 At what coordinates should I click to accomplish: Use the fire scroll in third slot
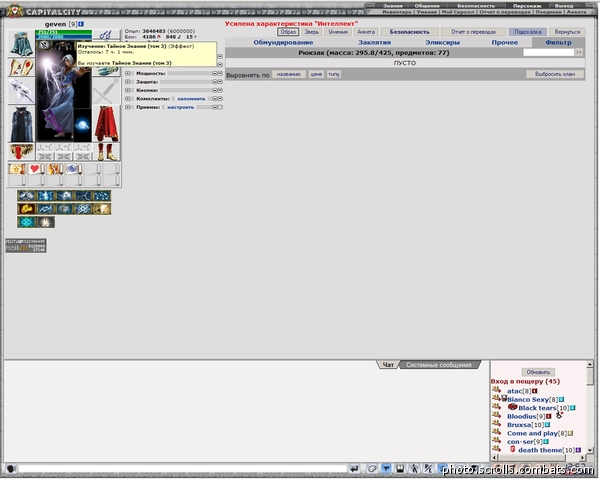[x=54, y=169]
